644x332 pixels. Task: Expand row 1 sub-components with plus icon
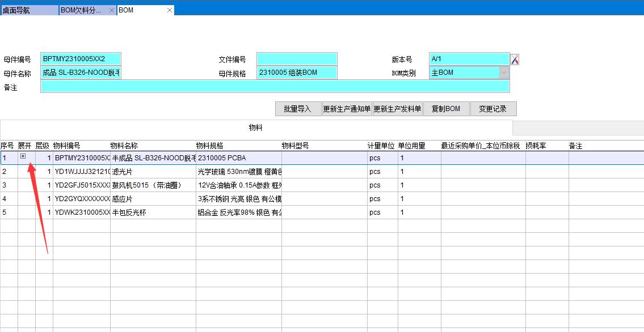pos(23,157)
